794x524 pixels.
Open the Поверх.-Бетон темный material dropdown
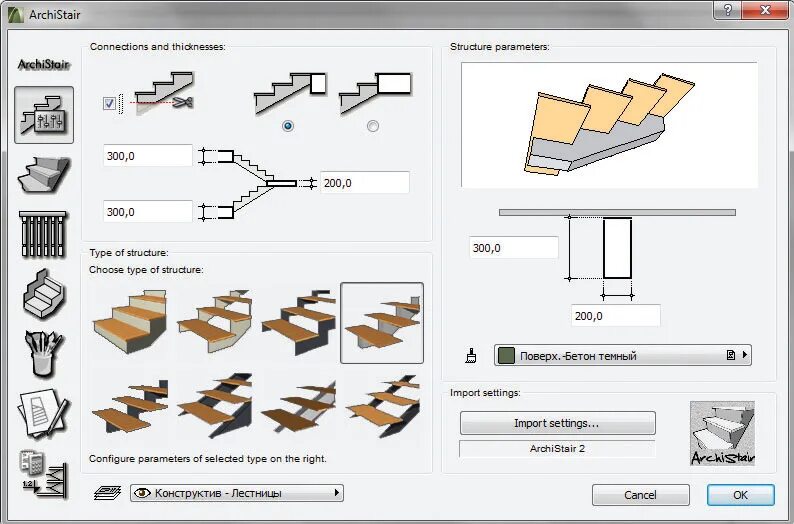click(623, 355)
